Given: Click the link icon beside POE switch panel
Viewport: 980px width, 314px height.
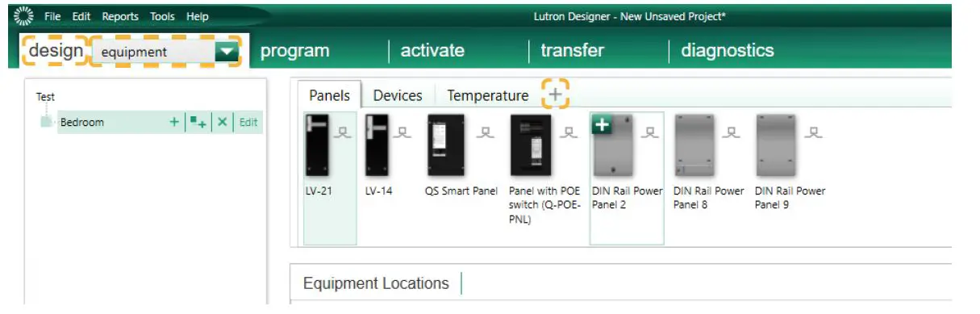Looking at the screenshot, I should coord(569,132).
